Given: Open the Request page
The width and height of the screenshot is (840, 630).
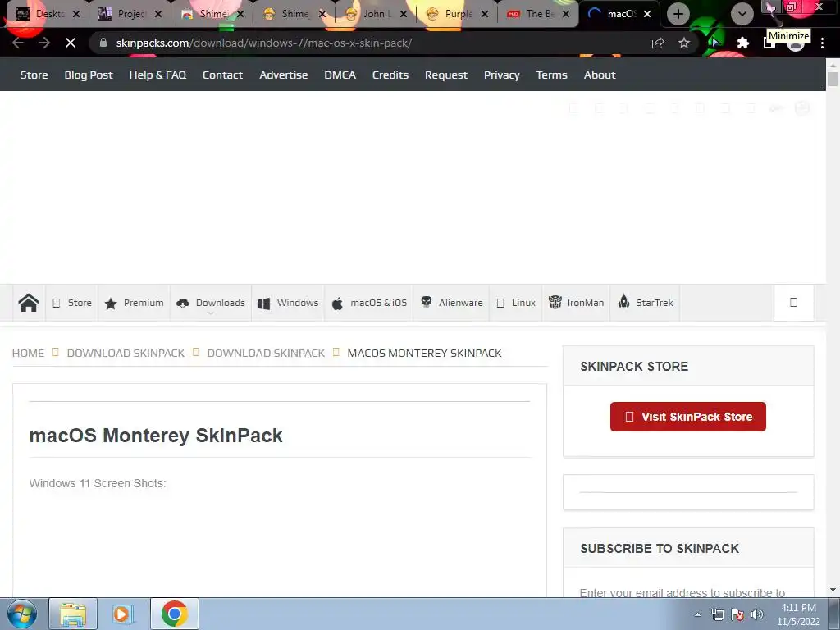Looking at the screenshot, I should click(x=445, y=75).
